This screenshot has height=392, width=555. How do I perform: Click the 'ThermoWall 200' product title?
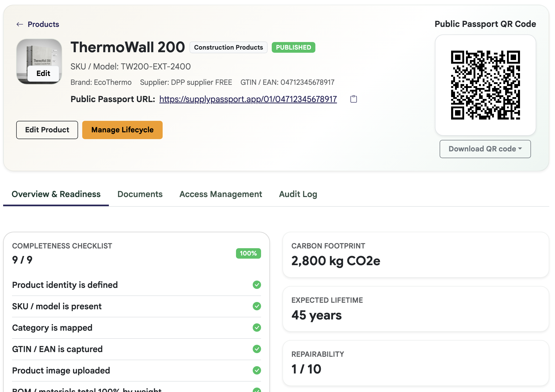tap(128, 47)
